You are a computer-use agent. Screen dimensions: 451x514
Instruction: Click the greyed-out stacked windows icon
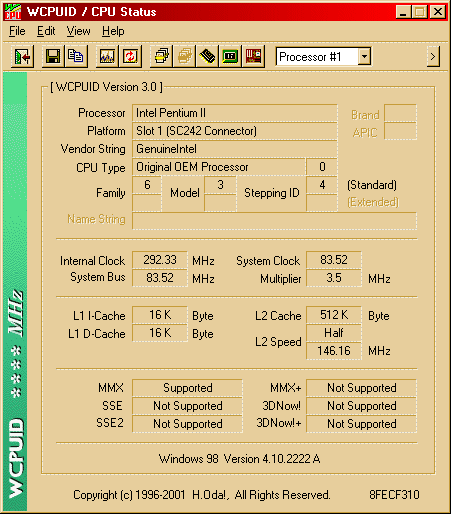(184, 56)
